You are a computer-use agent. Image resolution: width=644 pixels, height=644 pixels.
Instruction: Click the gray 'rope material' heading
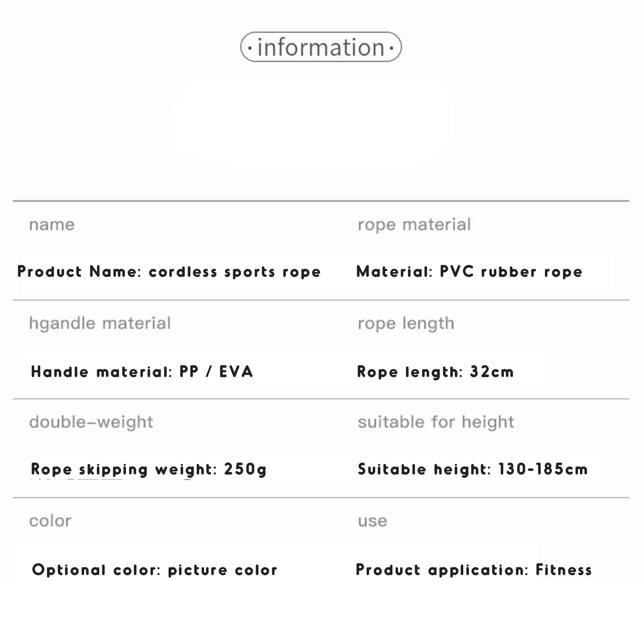(414, 225)
